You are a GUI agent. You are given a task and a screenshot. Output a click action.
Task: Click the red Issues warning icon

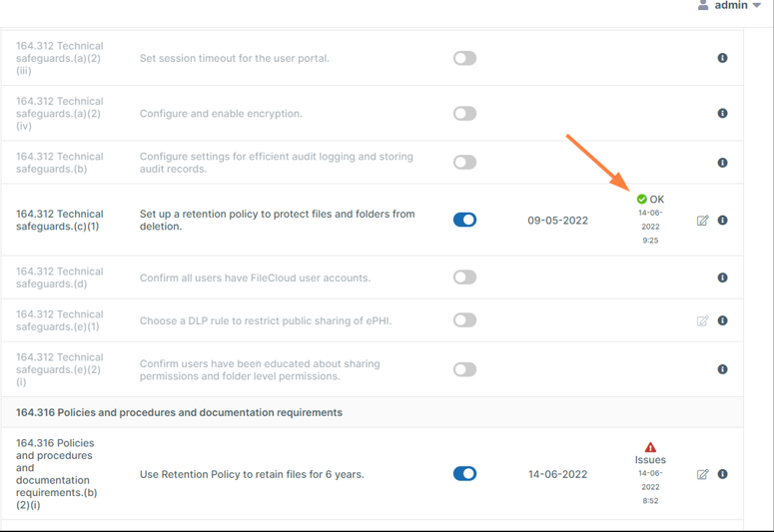click(x=650, y=447)
